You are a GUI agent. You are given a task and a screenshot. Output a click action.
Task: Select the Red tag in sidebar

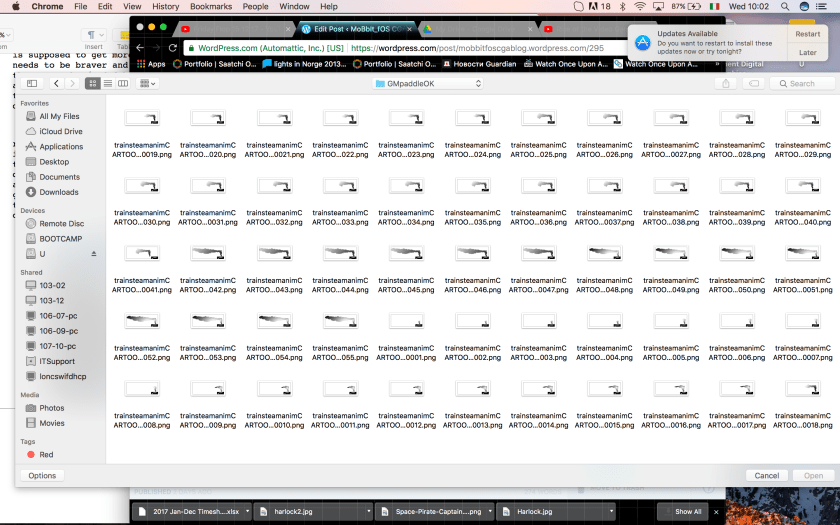coord(46,454)
